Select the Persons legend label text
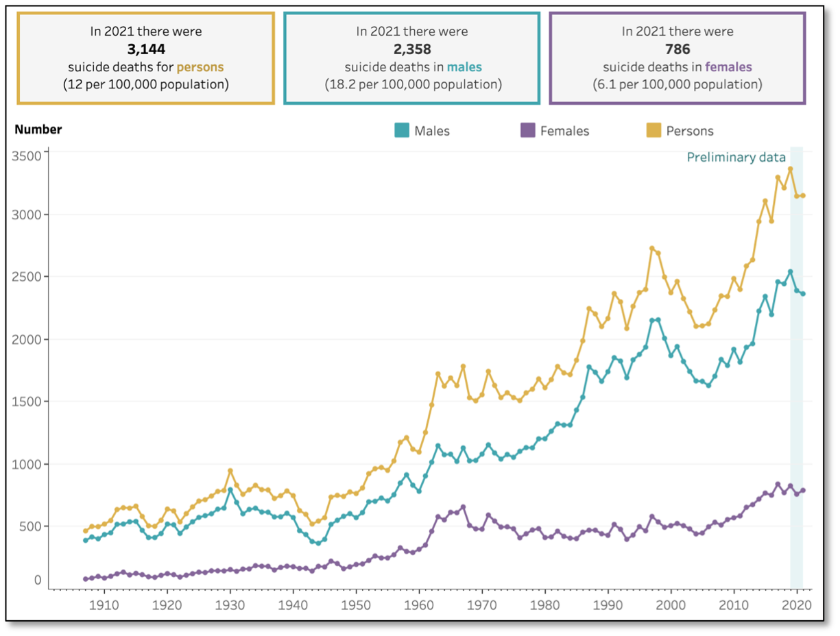The image size is (840, 636). pyautogui.click(x=690, y=131)
